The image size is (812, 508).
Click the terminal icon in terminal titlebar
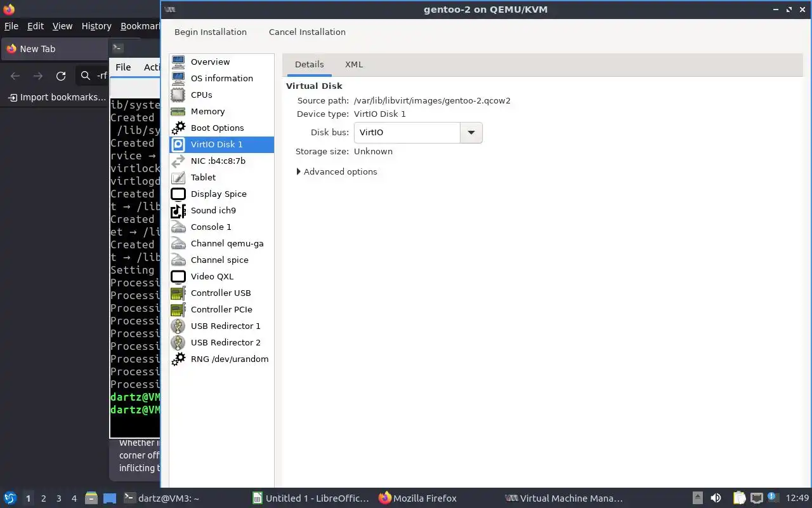[117, 48]
